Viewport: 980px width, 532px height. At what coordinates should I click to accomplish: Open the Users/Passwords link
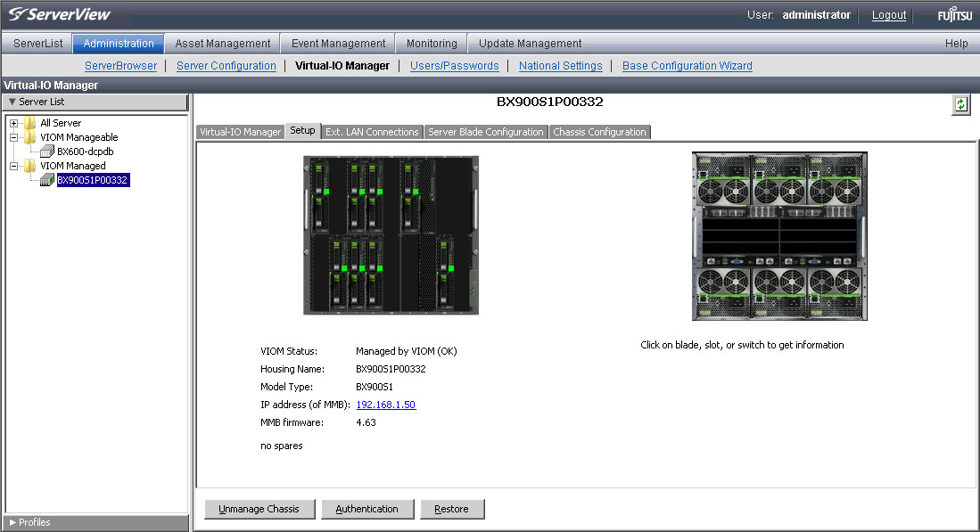click(455, 66)
